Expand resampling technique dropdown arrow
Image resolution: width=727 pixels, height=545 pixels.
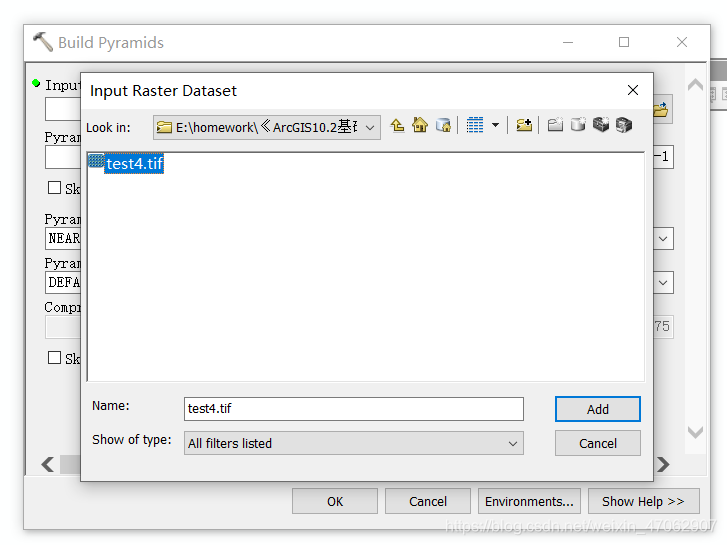point(663,239)
